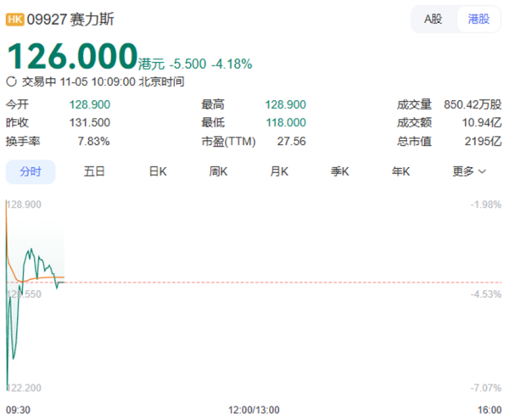Click the 成交额 value 10.94亿

482,123
